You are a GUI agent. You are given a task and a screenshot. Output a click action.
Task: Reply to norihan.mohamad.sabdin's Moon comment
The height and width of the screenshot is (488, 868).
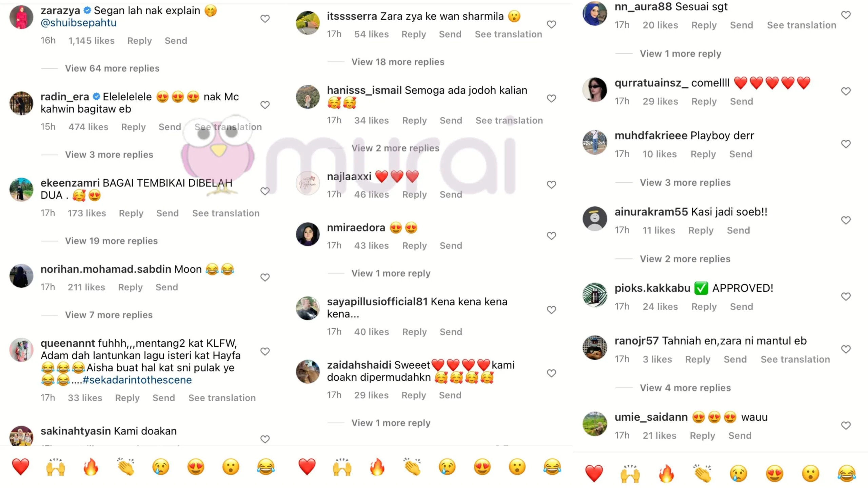130,287
